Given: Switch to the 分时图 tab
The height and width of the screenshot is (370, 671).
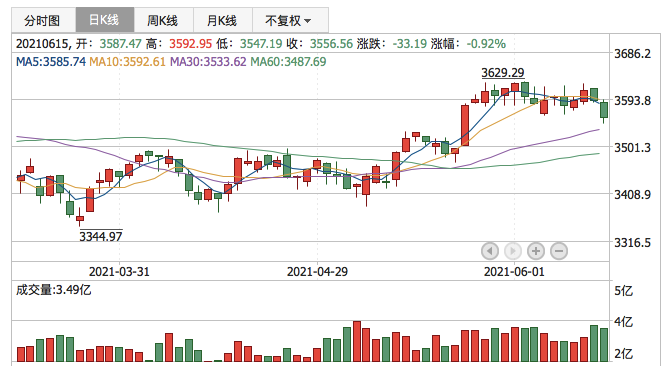Looking at the screenshot, I should tap(43, 20).
